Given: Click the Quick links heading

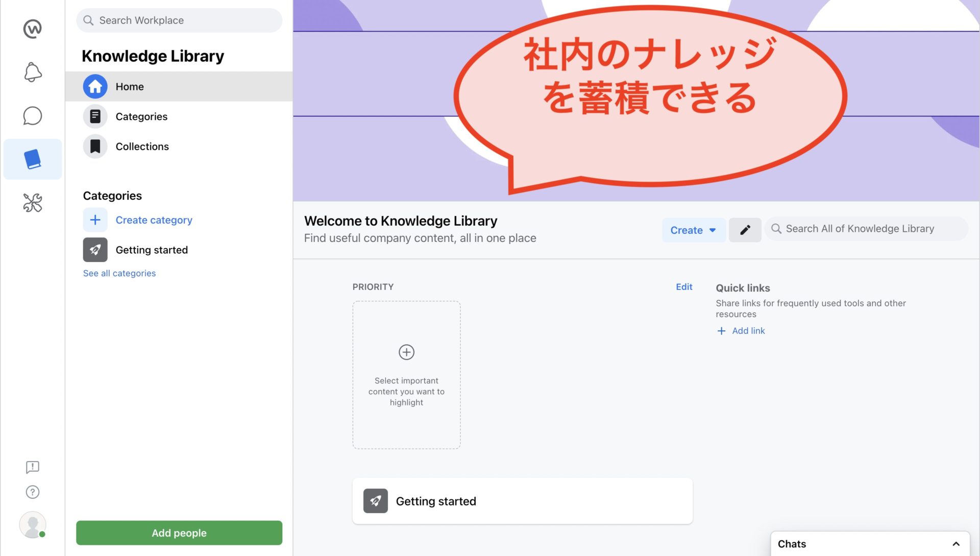Looking at the screenshot, I should [743, 288].
